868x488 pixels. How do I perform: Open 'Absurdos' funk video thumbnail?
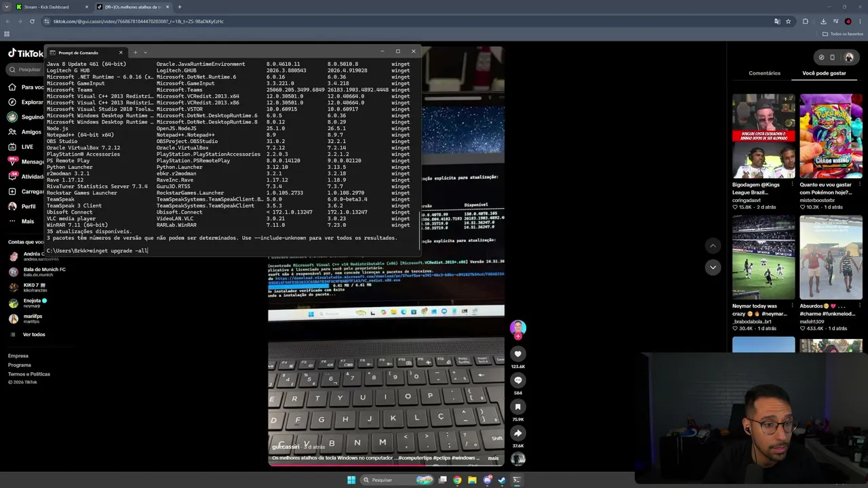[831, 258]
